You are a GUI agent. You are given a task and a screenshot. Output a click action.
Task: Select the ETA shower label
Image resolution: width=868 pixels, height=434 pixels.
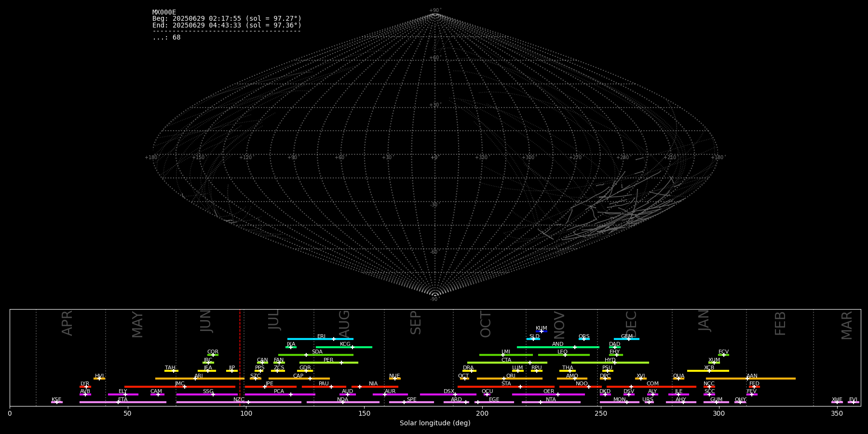pyautogui.click(x=123, y=399)
